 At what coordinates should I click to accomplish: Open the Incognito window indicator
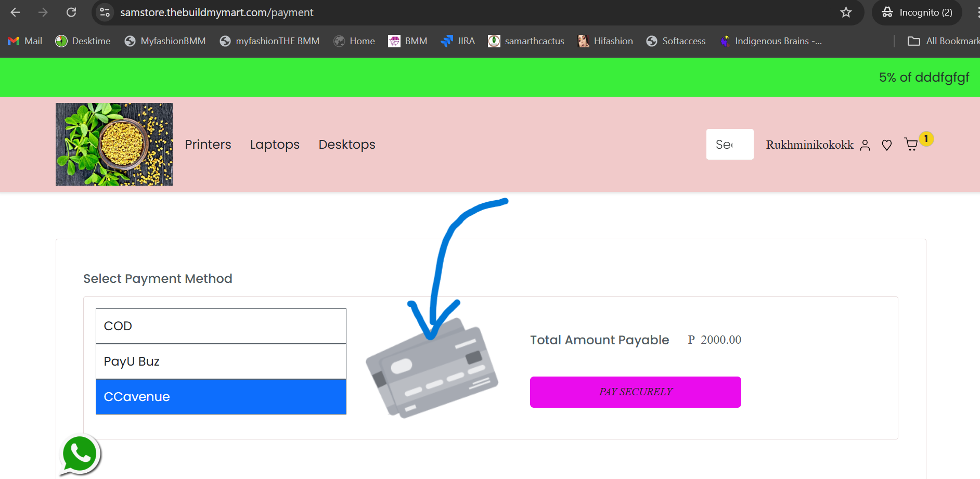point(917,12)
